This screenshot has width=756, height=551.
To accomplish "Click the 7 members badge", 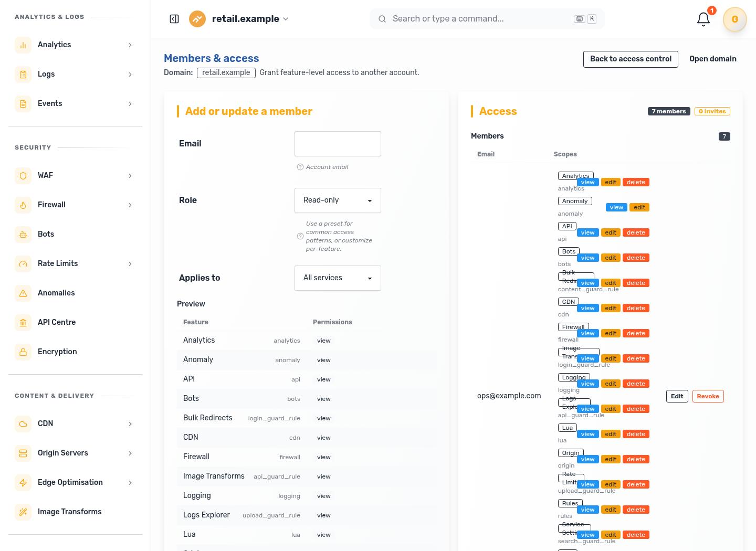I will point(669,111).
